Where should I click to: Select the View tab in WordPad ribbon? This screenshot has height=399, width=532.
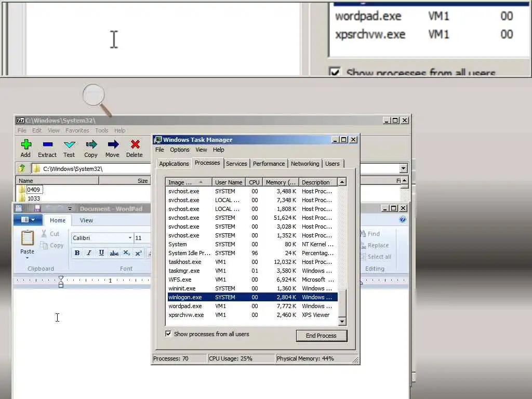coord(86,220)
